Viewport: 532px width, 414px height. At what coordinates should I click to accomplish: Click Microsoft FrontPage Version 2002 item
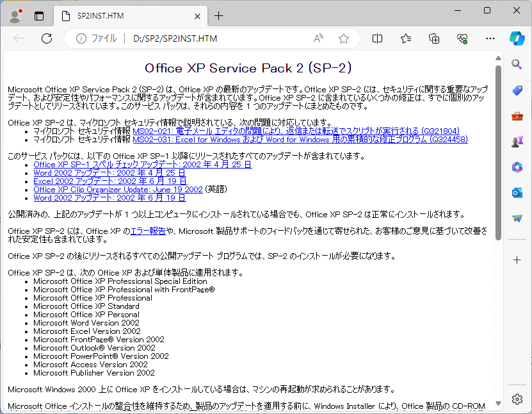pyautogui.click(x=99, y=340)
